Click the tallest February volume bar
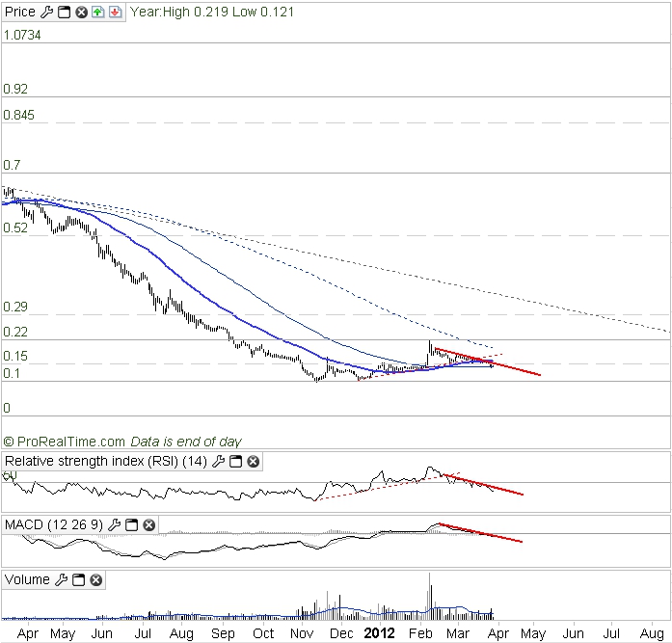This screenshot has height=643, width=672. (x=429, y=597)
